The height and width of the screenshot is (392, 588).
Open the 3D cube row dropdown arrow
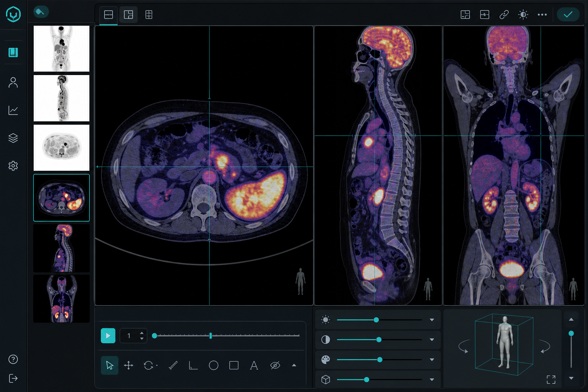432,380
